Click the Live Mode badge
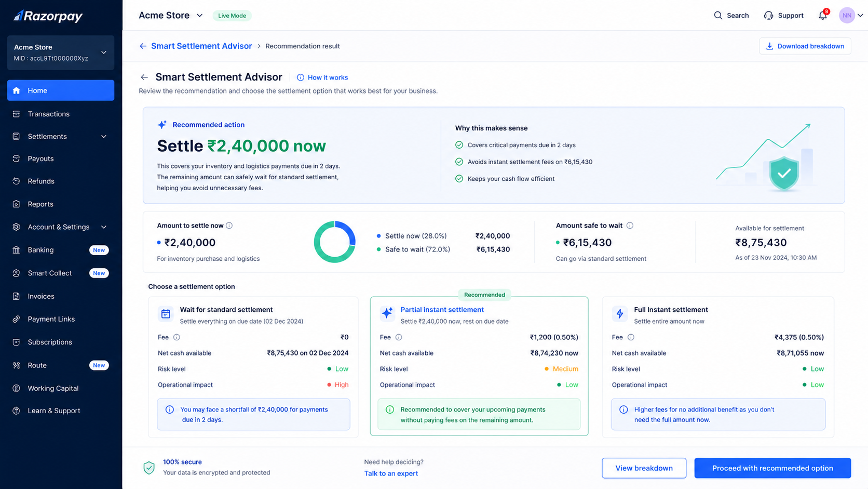The width and height of the screenshot is (868, 489). [232, 16]
